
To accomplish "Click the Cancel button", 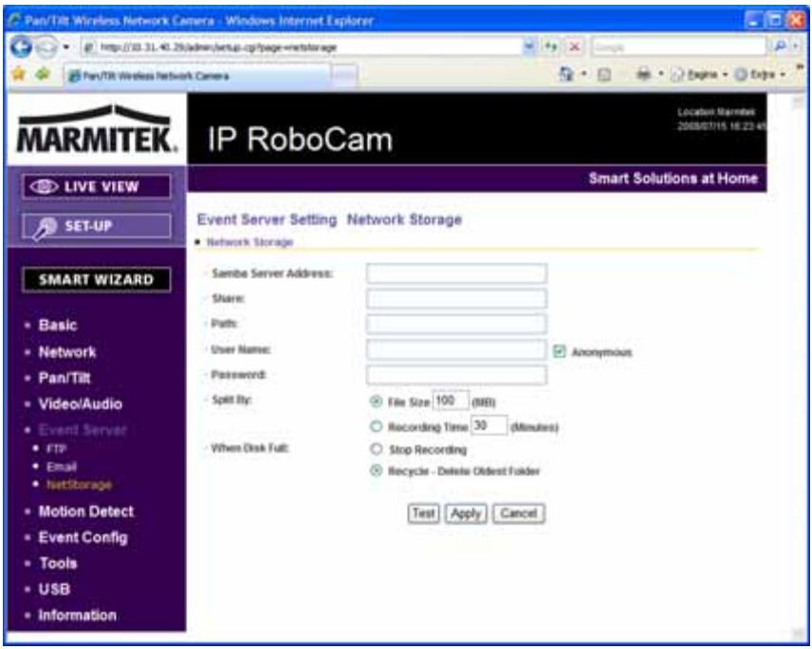I will point(518,513).
